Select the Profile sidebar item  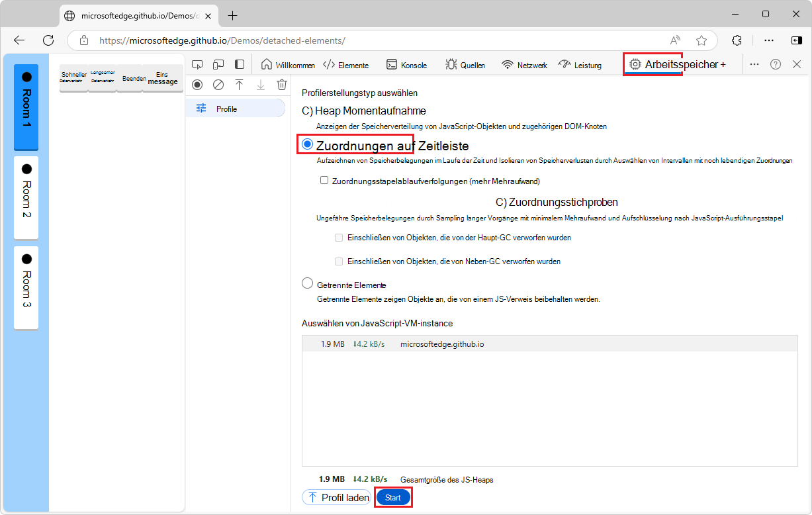(226, 109)
